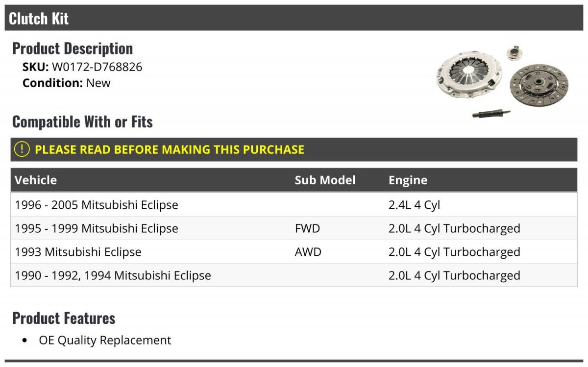The image size is (588, 367).
Task: Select the Engine column header
Action: click(408, 180)
